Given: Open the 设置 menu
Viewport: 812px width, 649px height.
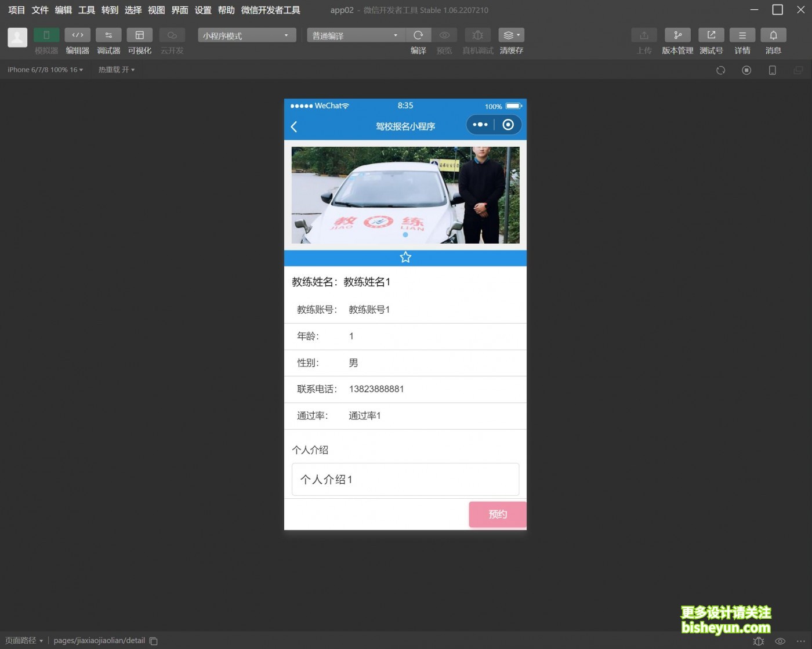Looking at the screenshot, I should (203, 10).
